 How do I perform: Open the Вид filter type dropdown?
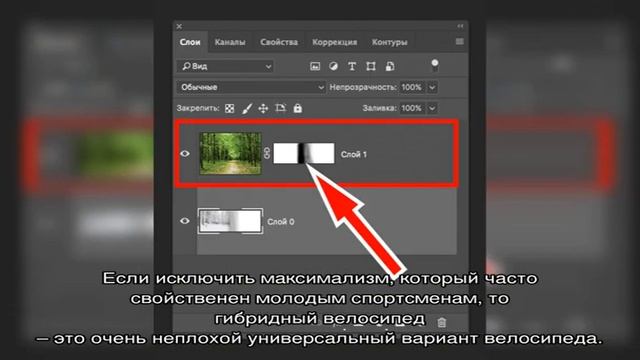coord(225,66)
